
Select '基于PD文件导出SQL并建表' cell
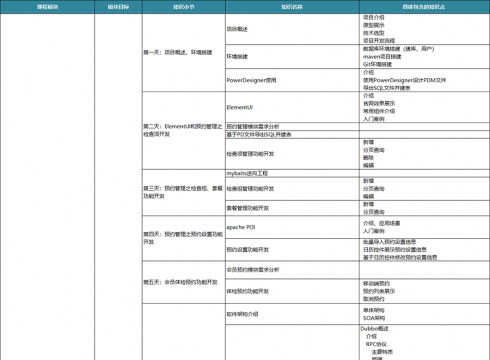292,134
